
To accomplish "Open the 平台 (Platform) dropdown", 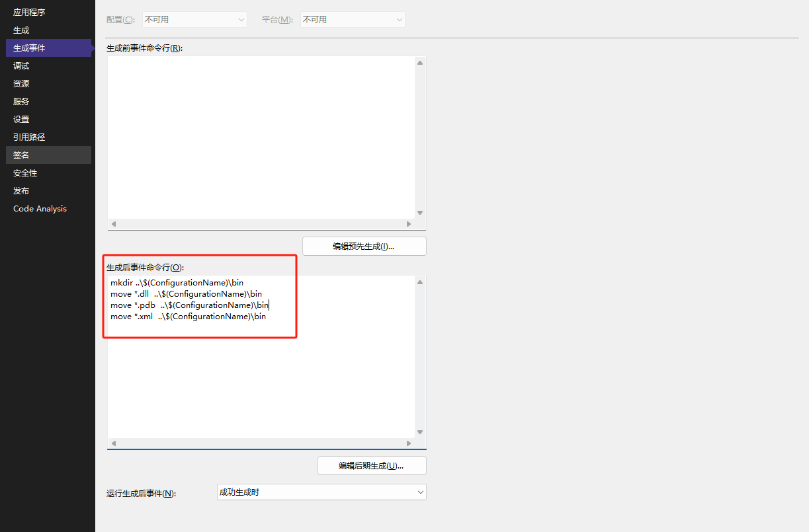I will click(x=352, y=19).
